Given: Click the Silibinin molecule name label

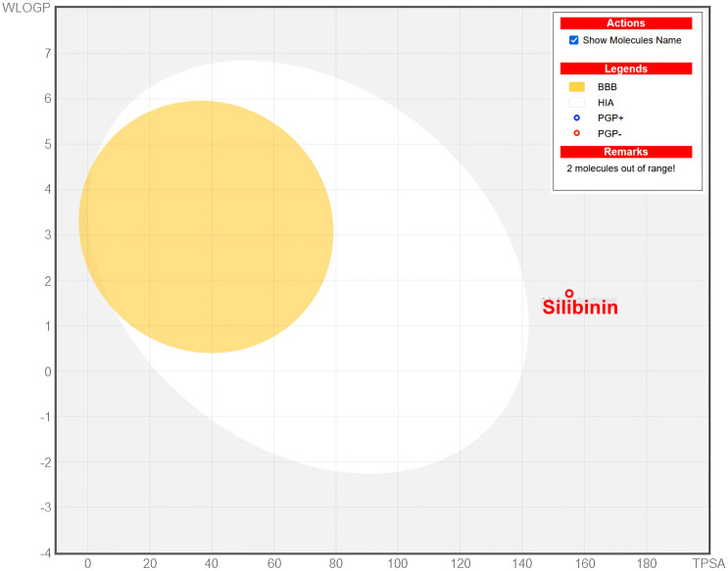Looking at the screenshot, I should (580, 308).
